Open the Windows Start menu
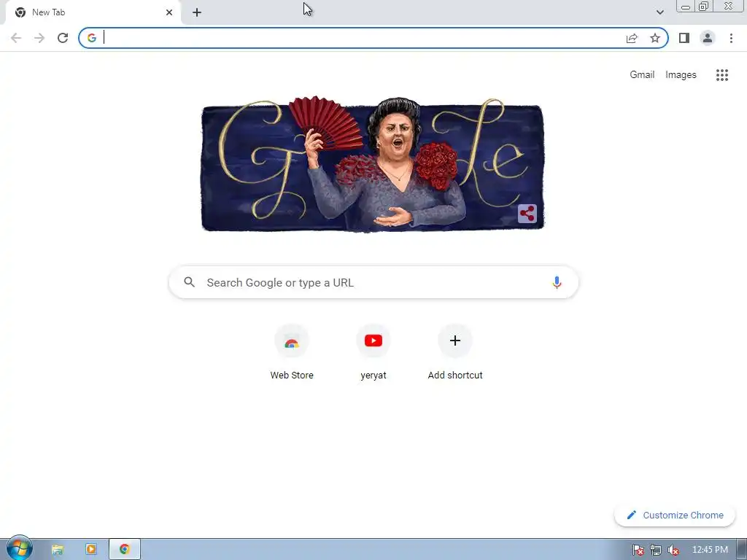This screenshot has width=747, height=560. pyautogui.click(x=19, y=548)
